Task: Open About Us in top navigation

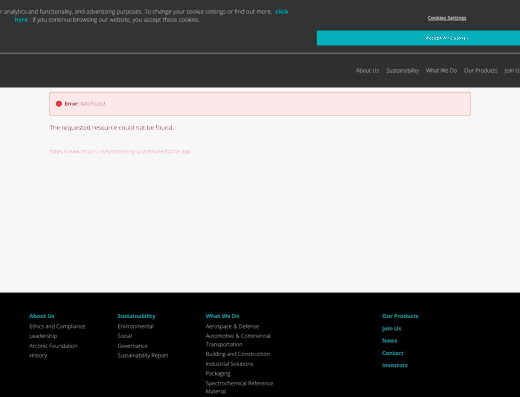Action: (x=367, y=71)
